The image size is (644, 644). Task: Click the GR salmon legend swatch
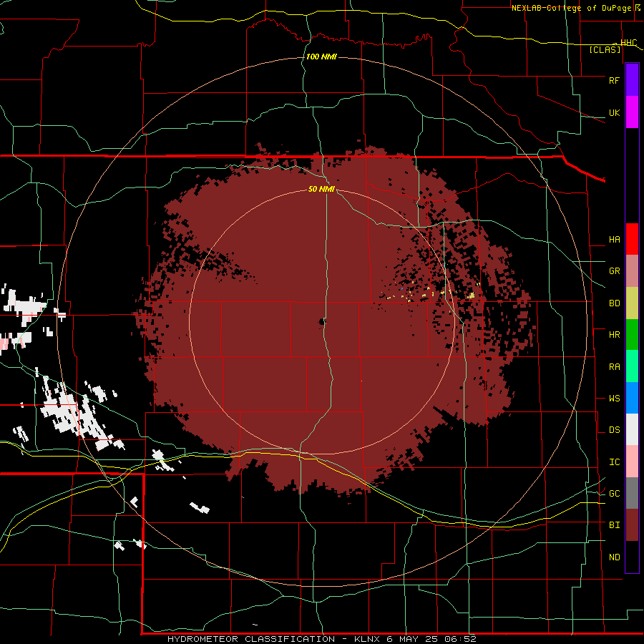click(632, 271)
